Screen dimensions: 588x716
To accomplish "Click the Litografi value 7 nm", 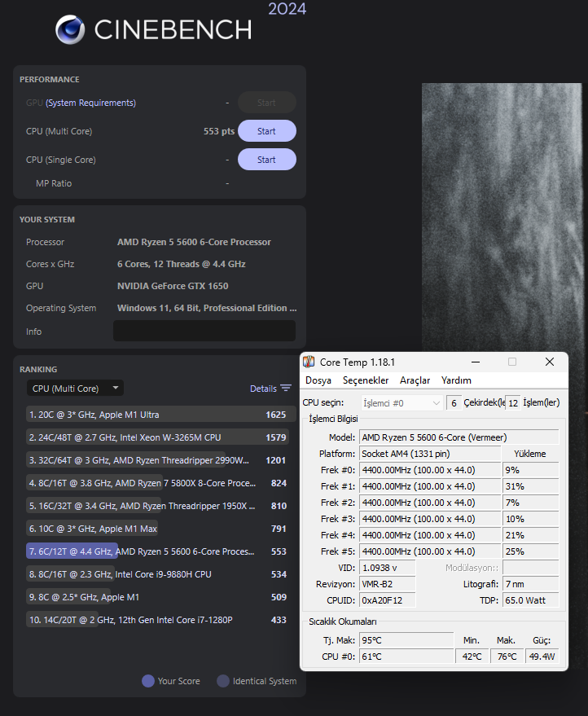I will [x=530, y=584].
